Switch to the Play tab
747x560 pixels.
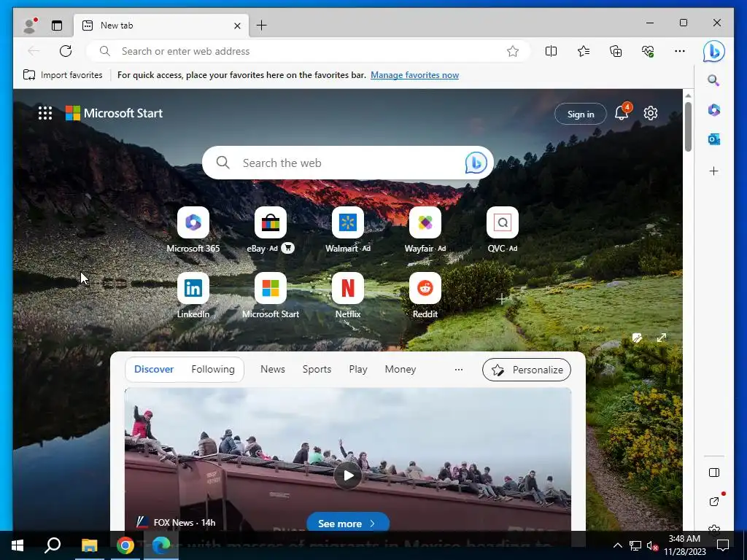[x=357, y=369]
